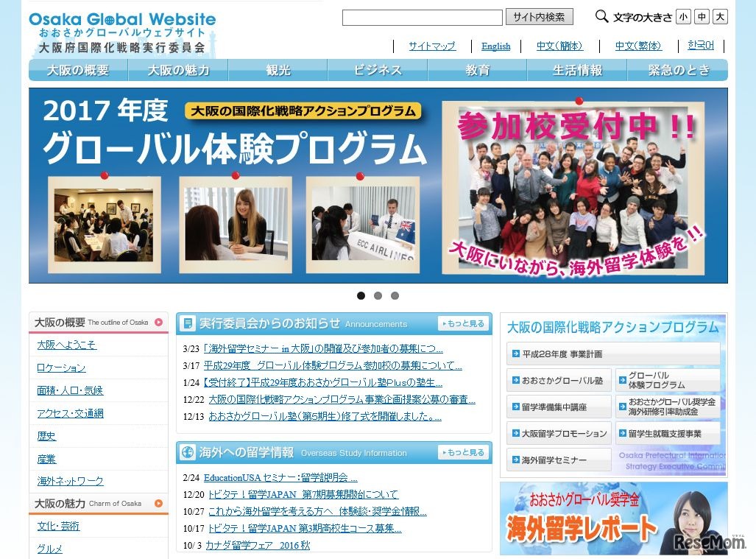Open the 教育 menu in the navigation bar
Viewport: 756px width, 559px height.
pos(476,70)
